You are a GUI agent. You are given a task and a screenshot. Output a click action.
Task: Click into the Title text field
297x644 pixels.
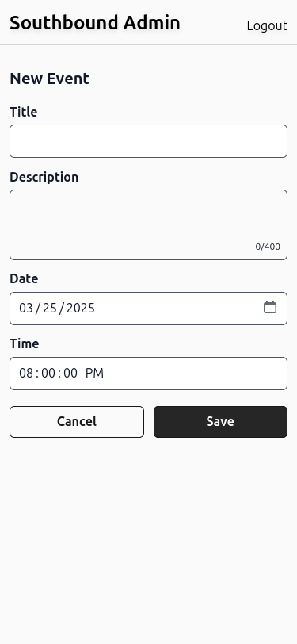click(x=149, y=141)
